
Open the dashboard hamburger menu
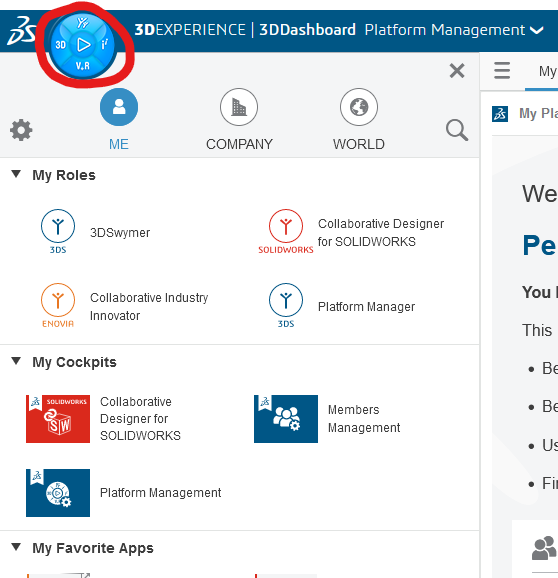point(502,70)
